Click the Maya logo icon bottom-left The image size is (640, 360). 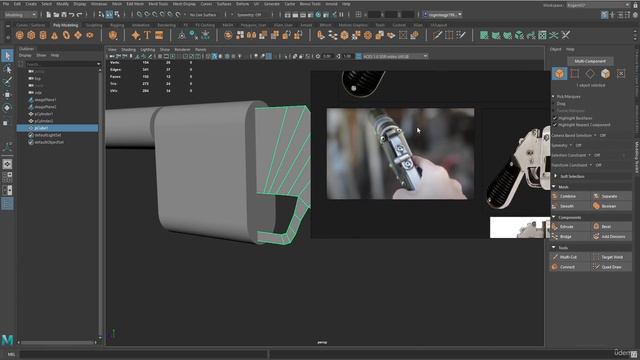[x=7, y=340]
